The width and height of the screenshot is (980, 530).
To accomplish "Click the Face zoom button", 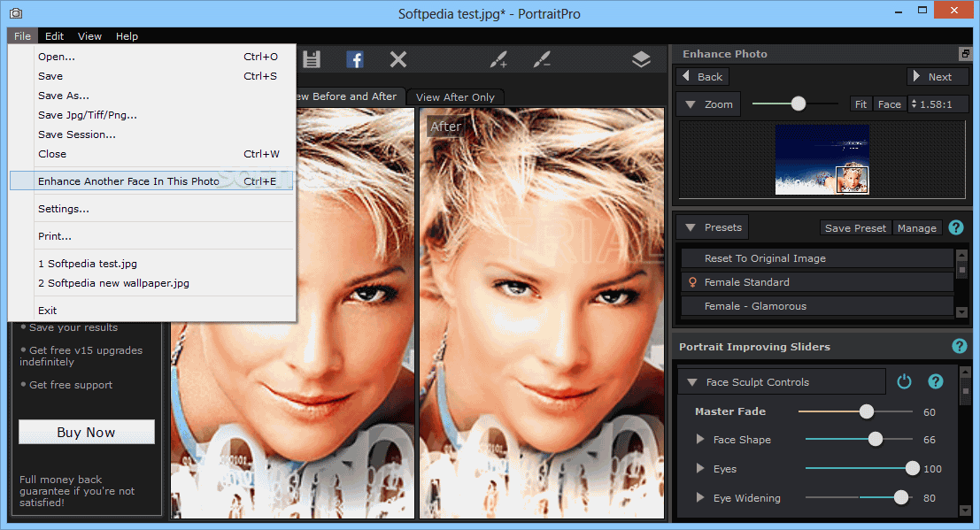I will coord(890,104).
